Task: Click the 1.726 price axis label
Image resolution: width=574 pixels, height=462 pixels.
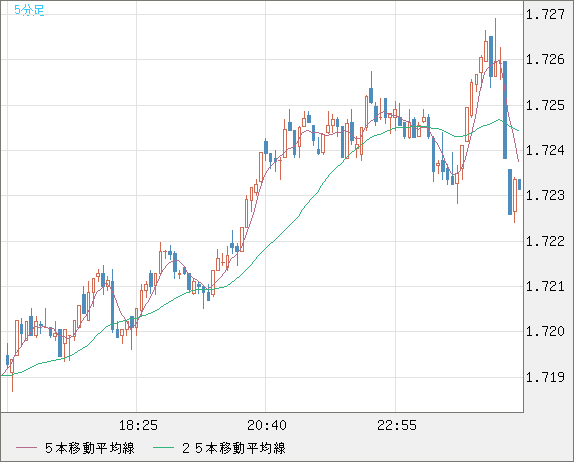Action: coord(545,59)
